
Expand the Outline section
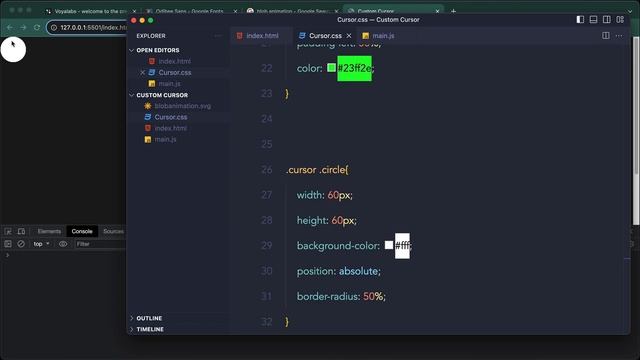click(x=149, y=318)
